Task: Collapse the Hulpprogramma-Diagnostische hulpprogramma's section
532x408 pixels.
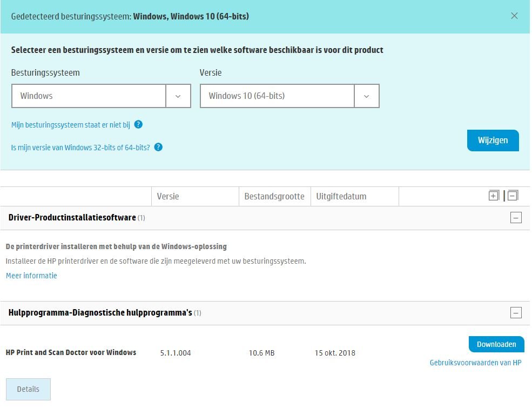Action: click(516, 312)
